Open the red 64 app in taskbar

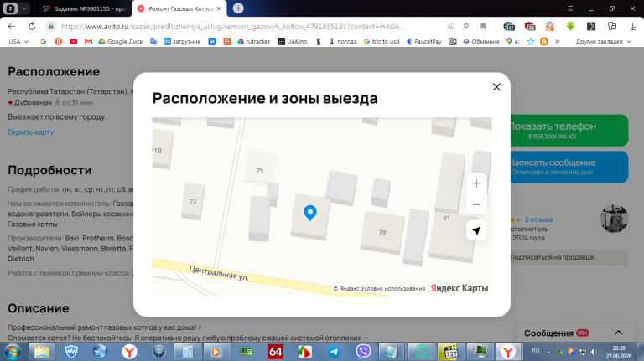coord(276,352)
